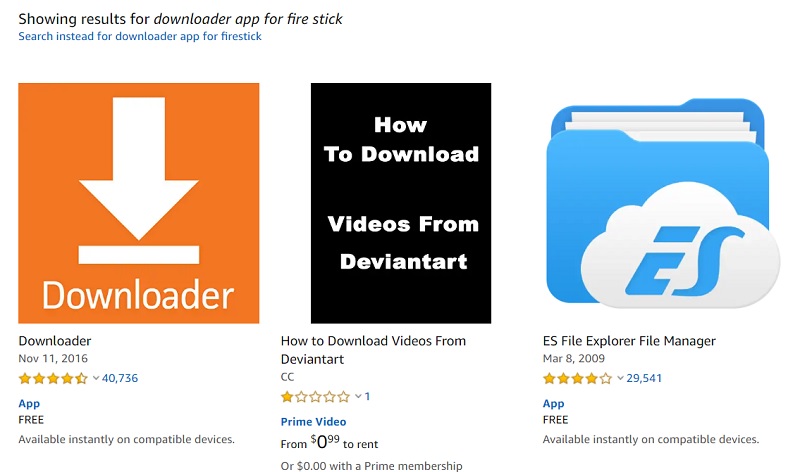Open the ES File Explorer folder icon
This screenshot has height=472, width=800.
coord(663,203)
